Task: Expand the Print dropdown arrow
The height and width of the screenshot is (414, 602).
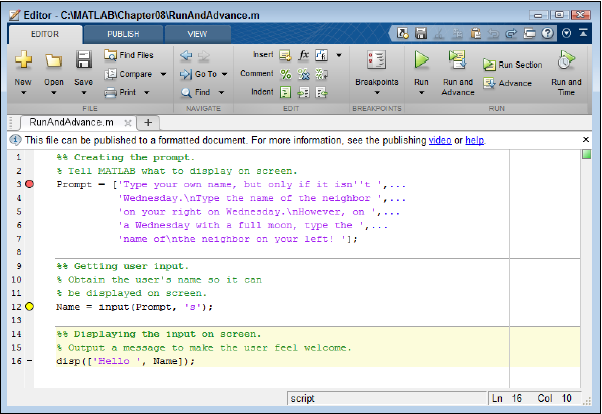Action: tap(146, 92)
